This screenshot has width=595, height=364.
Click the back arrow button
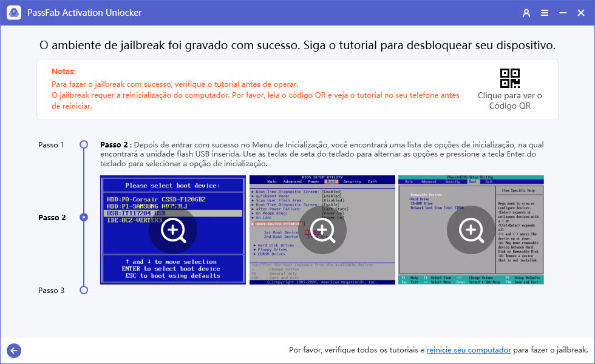coord(13,351)
